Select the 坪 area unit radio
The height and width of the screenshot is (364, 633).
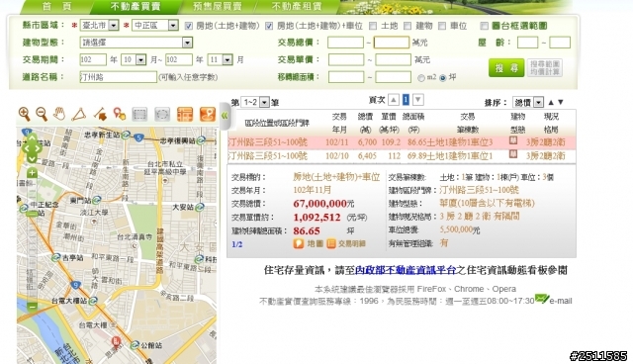click(x=442, y=78)
